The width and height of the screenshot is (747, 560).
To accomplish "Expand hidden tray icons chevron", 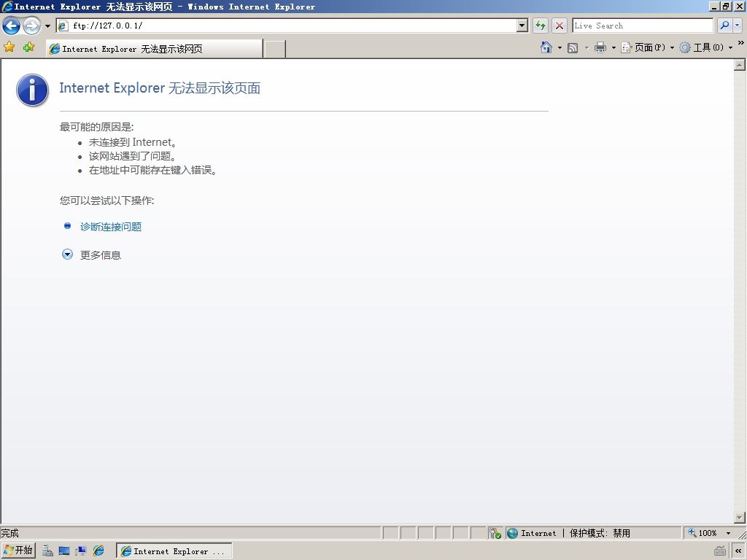I will click(x=738, y=551).
